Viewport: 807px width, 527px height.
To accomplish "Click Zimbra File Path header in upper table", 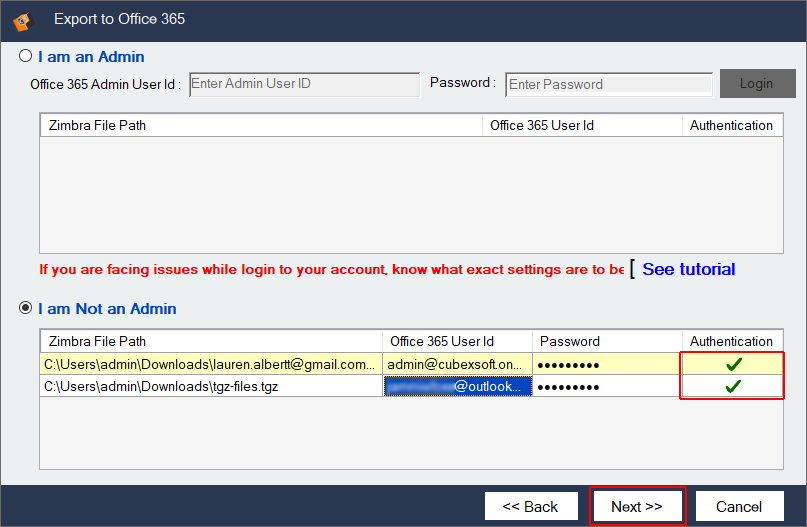I will pos(260,126).
